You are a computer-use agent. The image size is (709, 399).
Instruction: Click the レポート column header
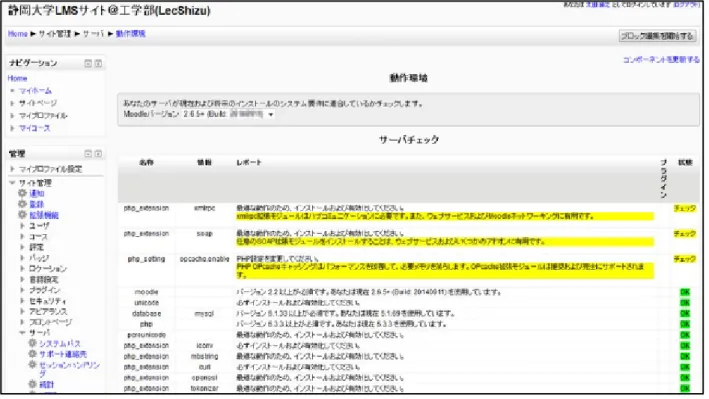pyautogui.click(x=249, y=162)
